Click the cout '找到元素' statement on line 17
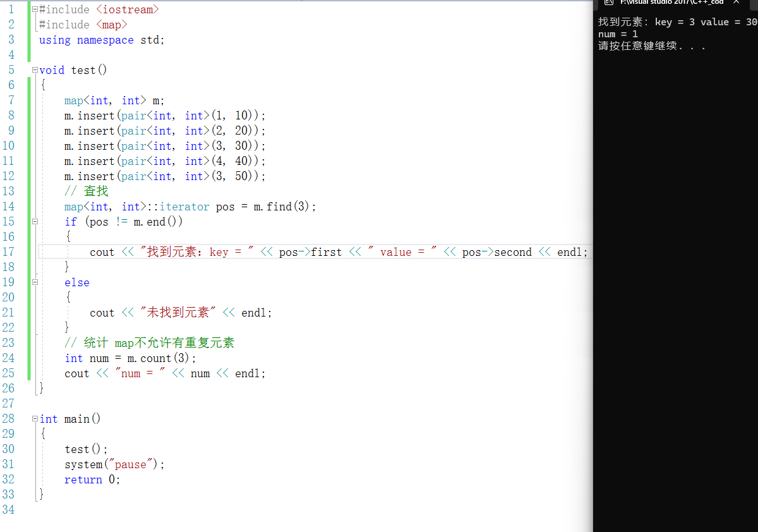The width and height of the screenshot is (758, 532). click(x=339, y=252)
